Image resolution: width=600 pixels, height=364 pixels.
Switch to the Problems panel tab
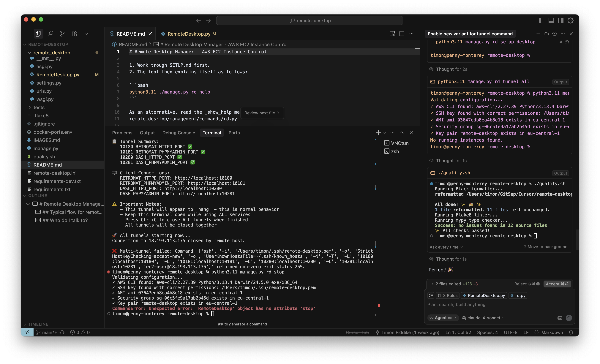tap(122, 133)
